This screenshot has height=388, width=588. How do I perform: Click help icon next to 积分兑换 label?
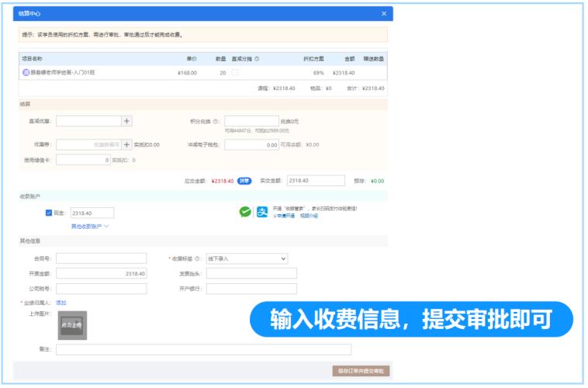click(216, 122)
